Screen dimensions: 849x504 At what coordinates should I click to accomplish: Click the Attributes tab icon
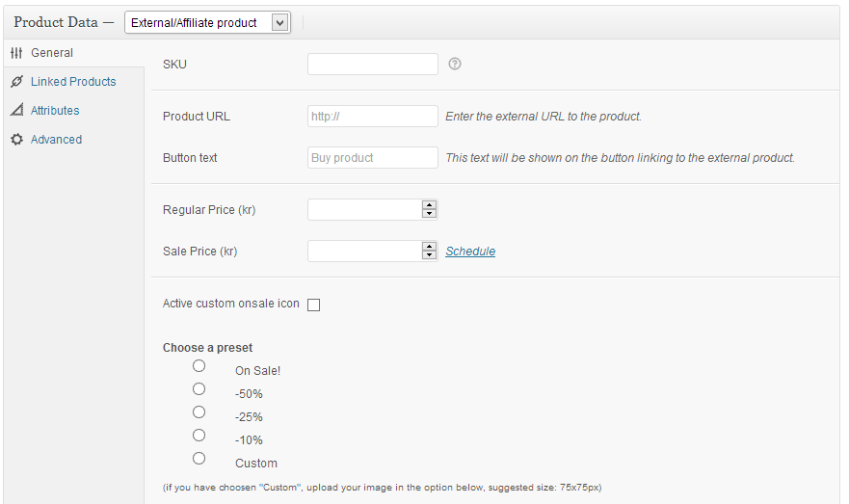click(x=16, y=111)
